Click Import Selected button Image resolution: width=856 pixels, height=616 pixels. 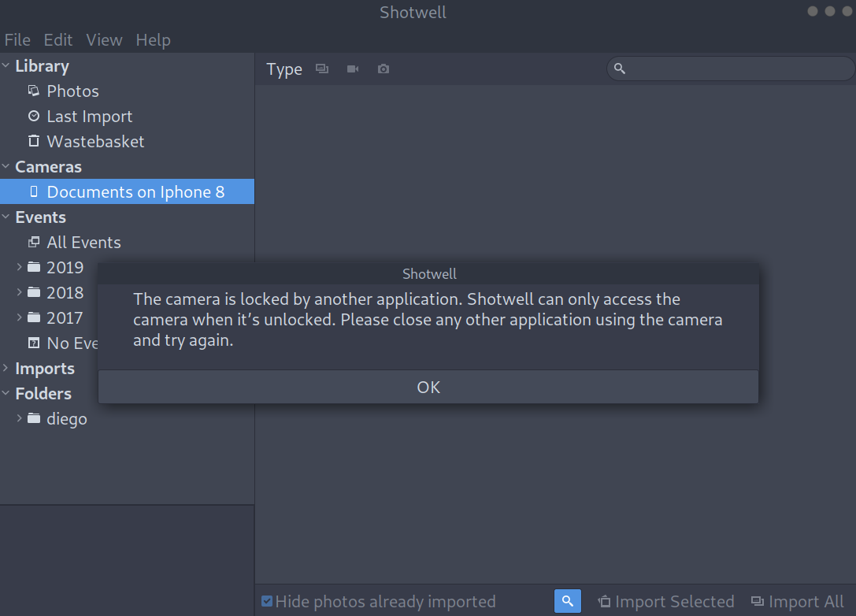point(666,601)
